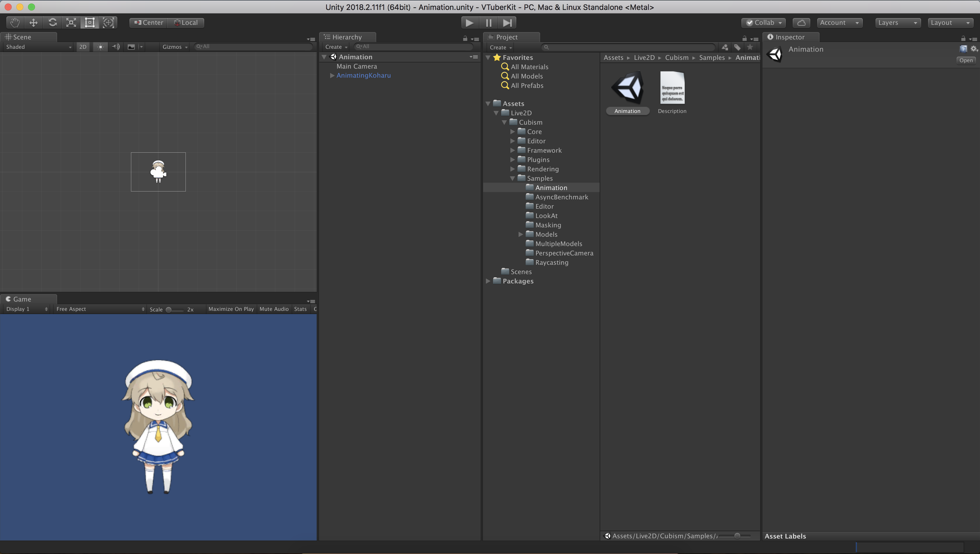Select the Scale tool

(71, 22)
